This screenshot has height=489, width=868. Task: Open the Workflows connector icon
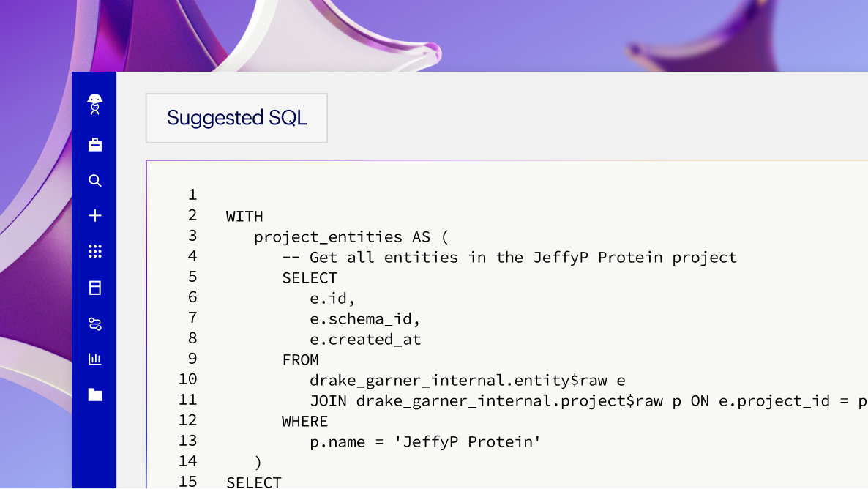click(94, 324)
